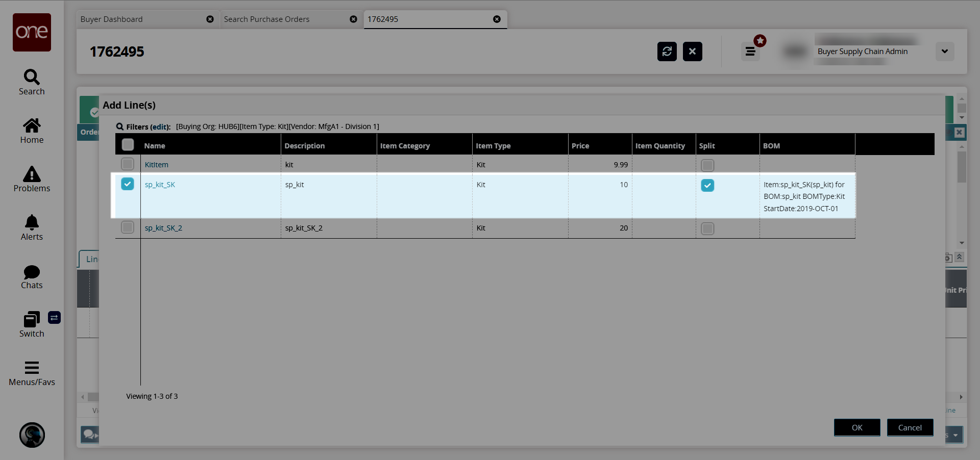This screenshot has height=460, width=980.
Task: Click the Item Quantity cell for sp_kit_SK_2
Action: [x=664, y=228]
